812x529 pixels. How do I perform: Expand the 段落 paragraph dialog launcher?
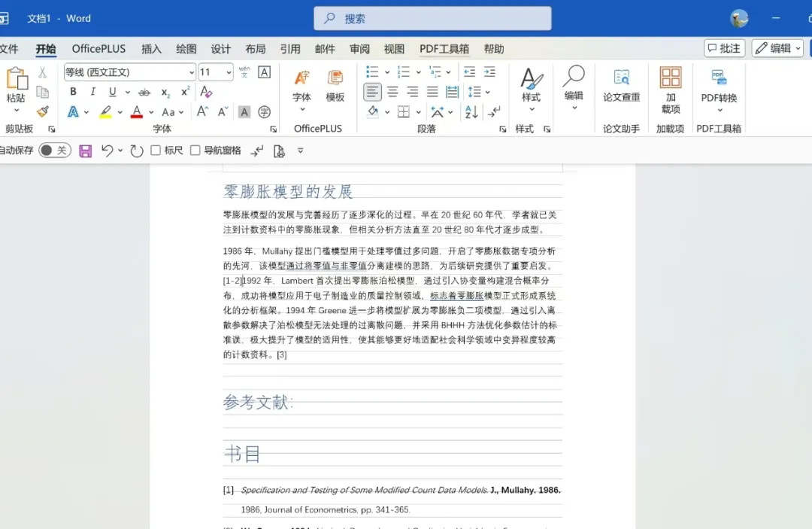coord(503,129)
